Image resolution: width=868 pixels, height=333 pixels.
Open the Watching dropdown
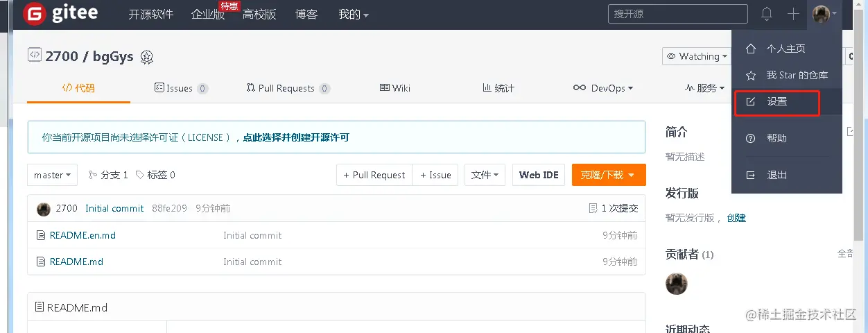(x=697, y=57)
